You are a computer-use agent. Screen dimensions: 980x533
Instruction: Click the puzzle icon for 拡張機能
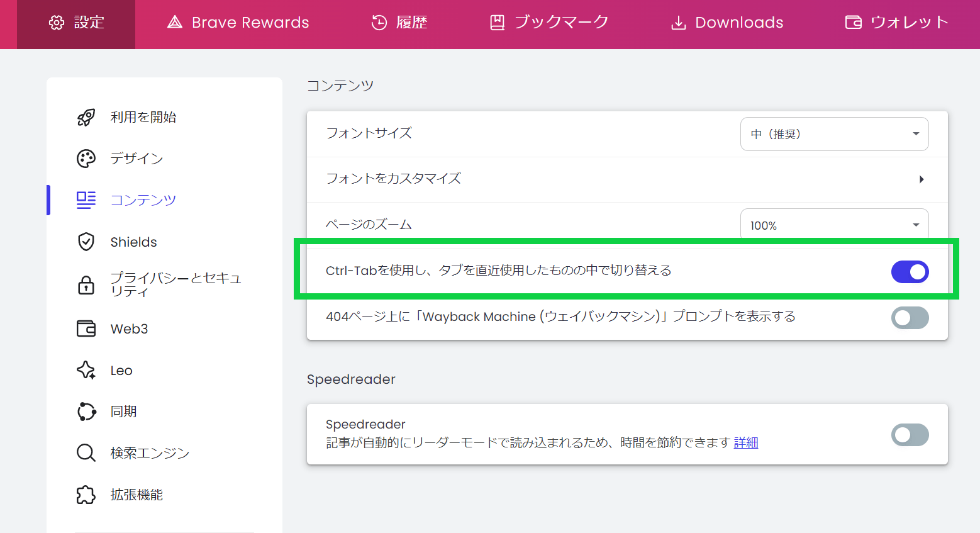point(86,495)
